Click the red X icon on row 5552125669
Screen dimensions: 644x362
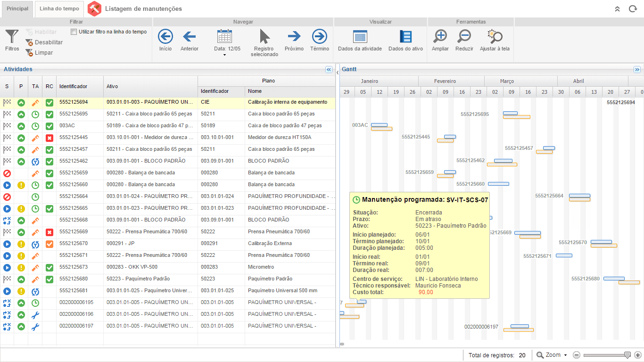(x=50, y=232)
